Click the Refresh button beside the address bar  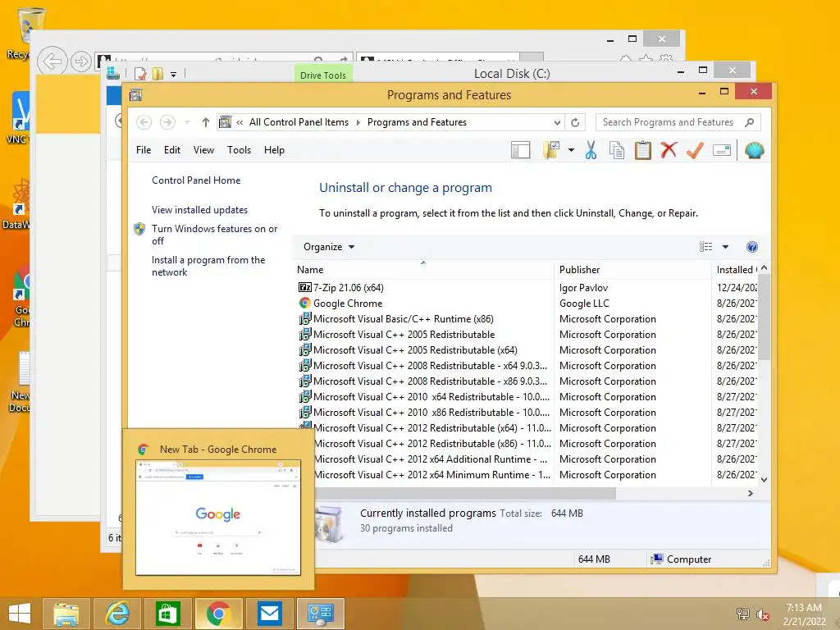pyautogui.click(x=575, y=123)
